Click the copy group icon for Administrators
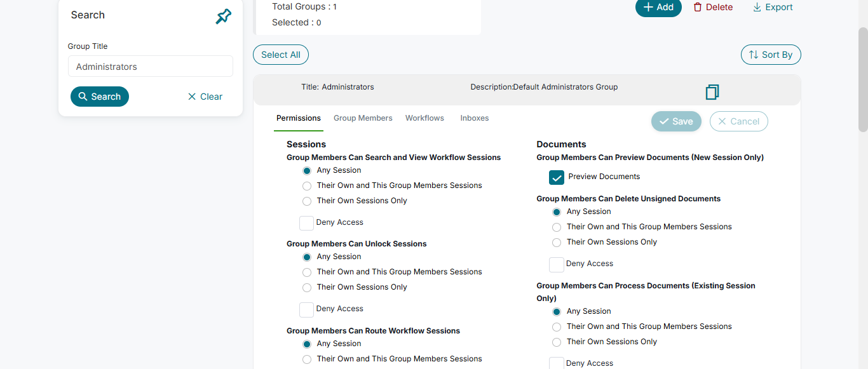Viewport: 868px width, 369px height. click(712, 92)
